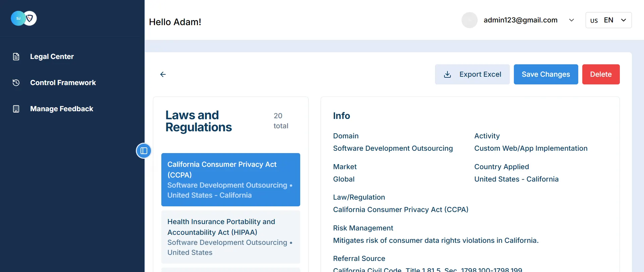The height and width of the screenshot is (272, 644).
Task: Navigate to Control Framework
Action: click(63, 83)
